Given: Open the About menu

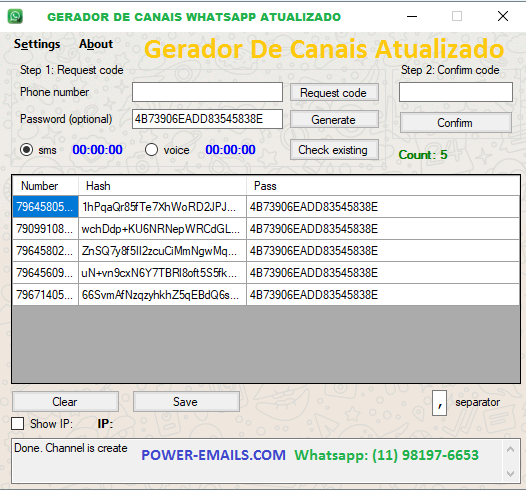Looking at the screenshot, I should (96, 44).
